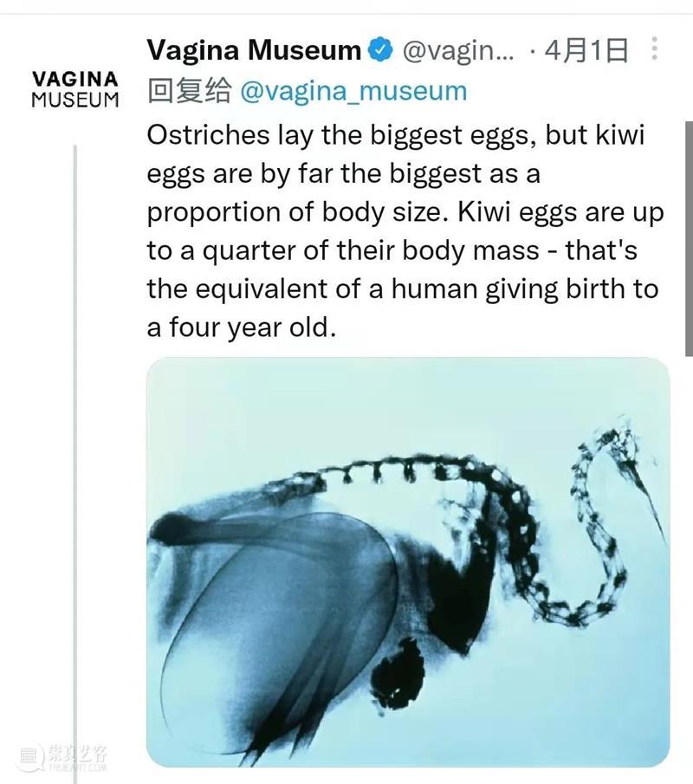Click the truncated @vagin... handle
Screen dimensions: 693x784
click(x=458, y=51)
